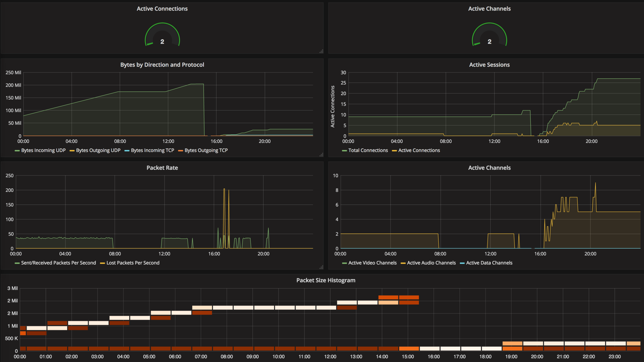Click blue color marker for Active Data Channels
This screenshot has height=362, width=644.
coord(462,263)
